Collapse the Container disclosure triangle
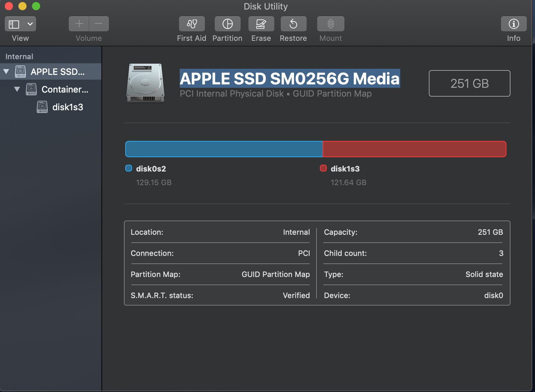This screenshot has height=392, width=535. coord(17,89)
